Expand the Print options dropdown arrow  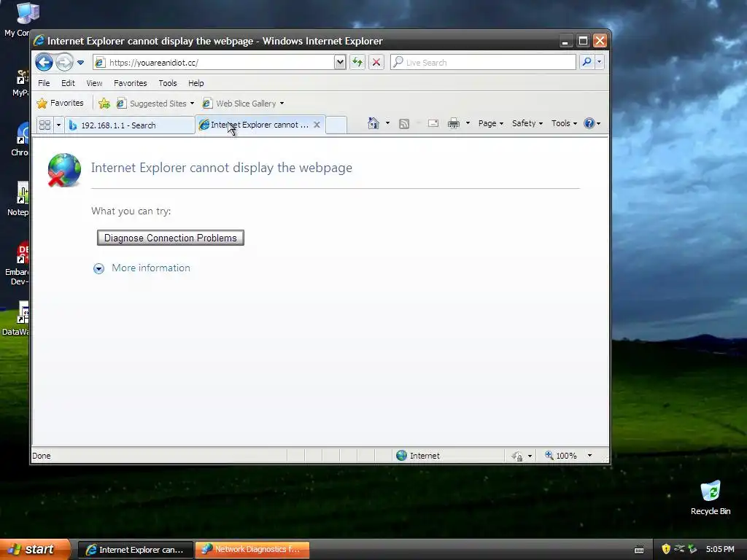tap(468, 123)
